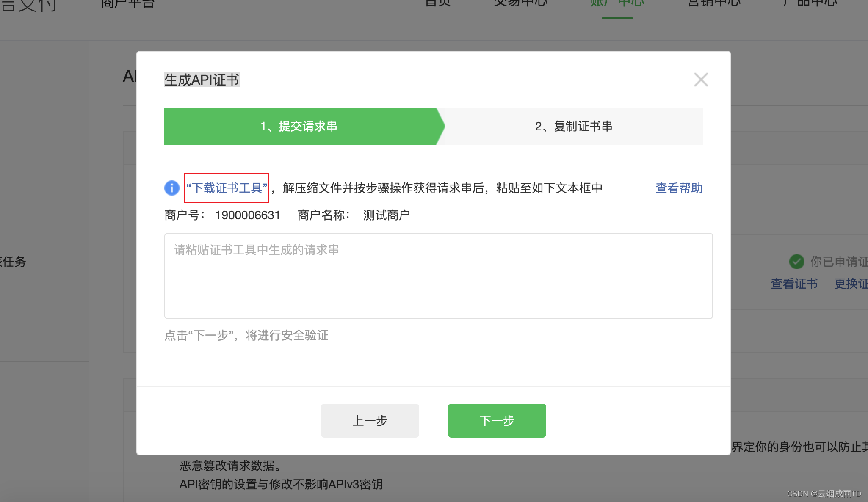Screen dimensions: 868x502
Task: Click the 更换证书 link at right
Action: point(851,284)
